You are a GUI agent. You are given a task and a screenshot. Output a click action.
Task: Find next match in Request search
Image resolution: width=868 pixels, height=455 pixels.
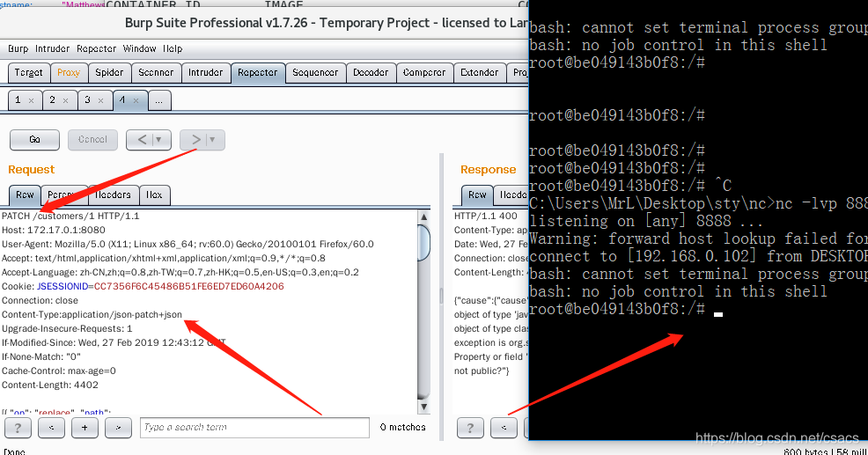(x=119, y=428)
